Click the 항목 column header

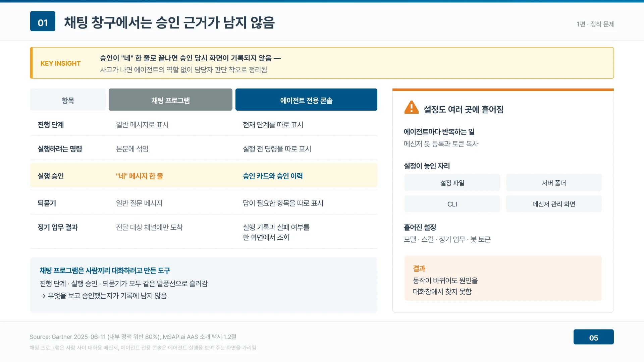(68, 100)
